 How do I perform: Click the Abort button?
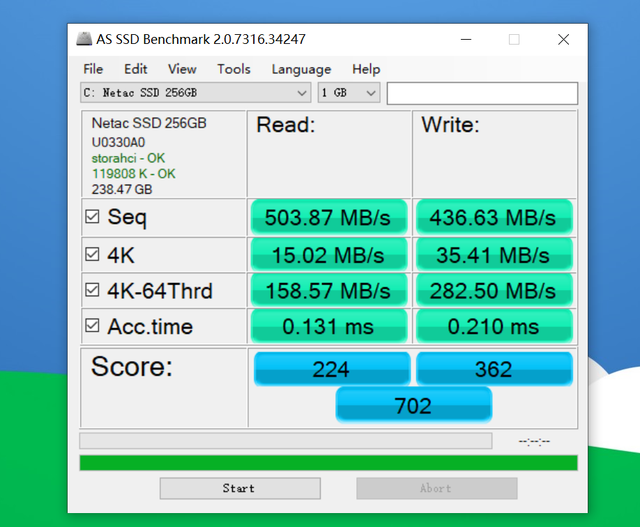[437, 488]
